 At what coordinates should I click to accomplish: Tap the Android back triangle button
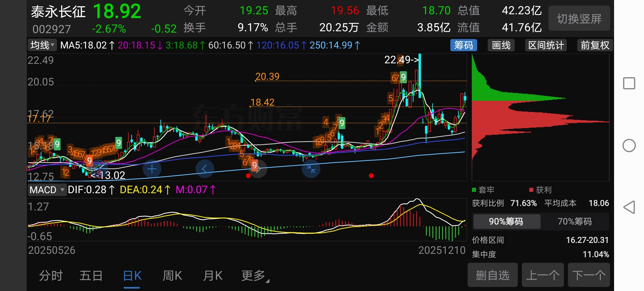pos(629,207)
